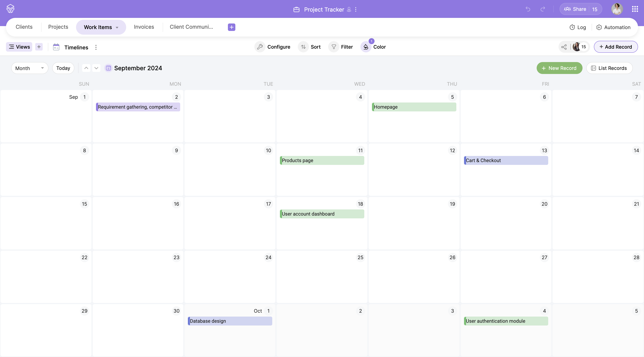This screenshot has height=357, width=644.
Task: Select the day number 9
Action: [x=176, y=150]
